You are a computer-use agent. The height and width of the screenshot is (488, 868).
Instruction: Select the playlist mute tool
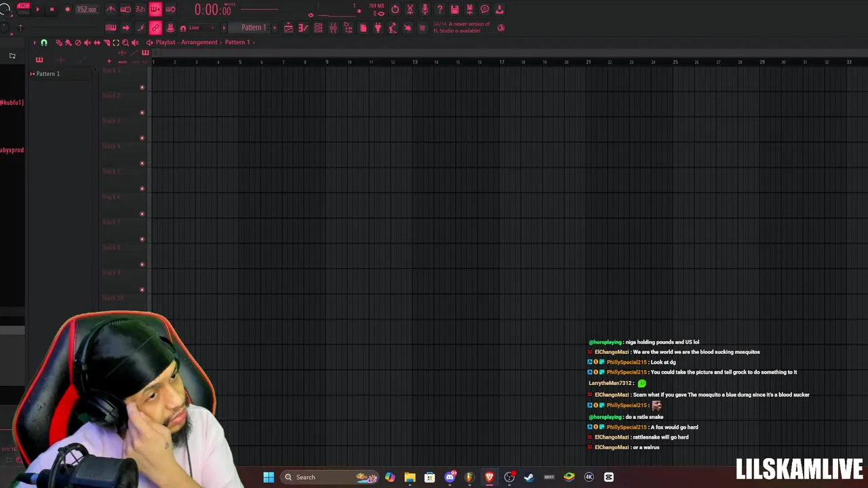click(87, 43)
